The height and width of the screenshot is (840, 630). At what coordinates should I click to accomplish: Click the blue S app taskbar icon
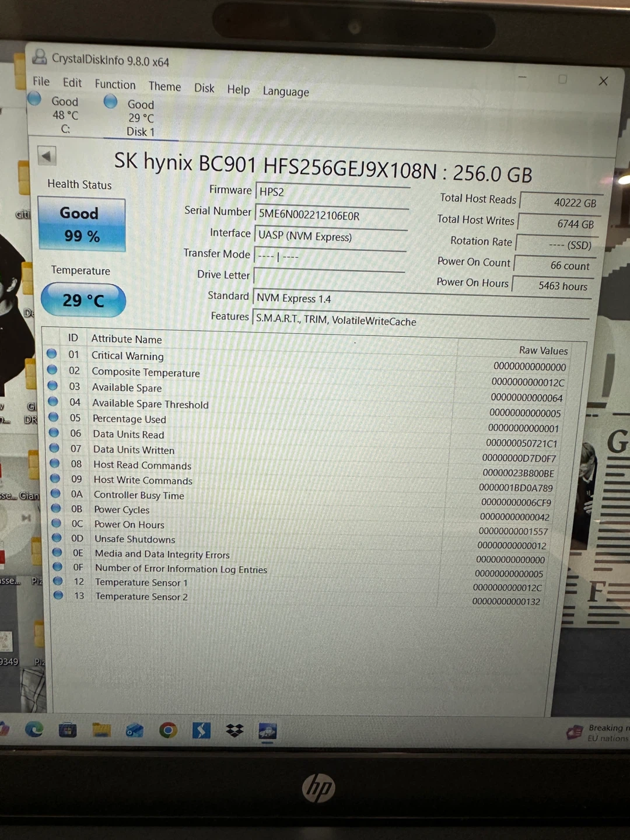[201, 730]
